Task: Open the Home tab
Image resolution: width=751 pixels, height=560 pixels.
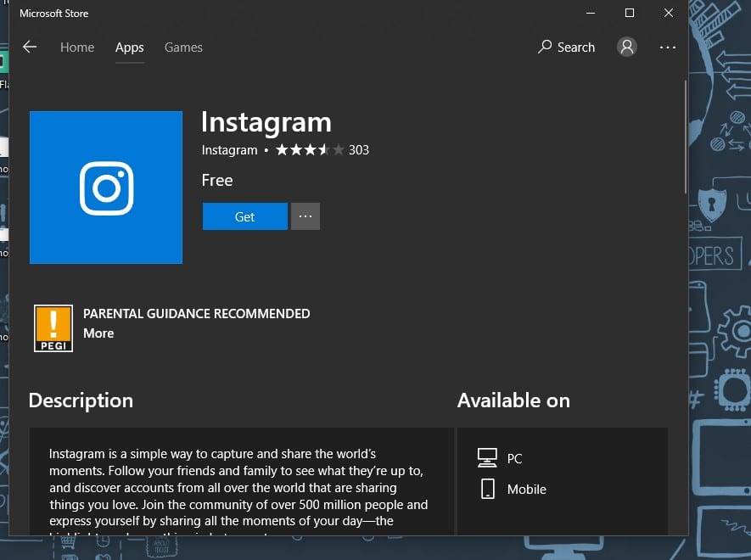Action: point(77,48)
